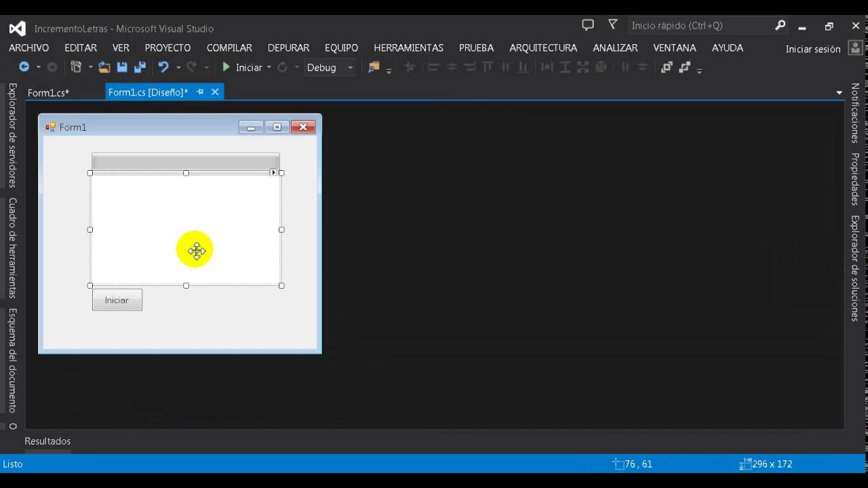Click Iniciar sesión to sign in
This screenshot has height=488, width=868.
(812, 49)
